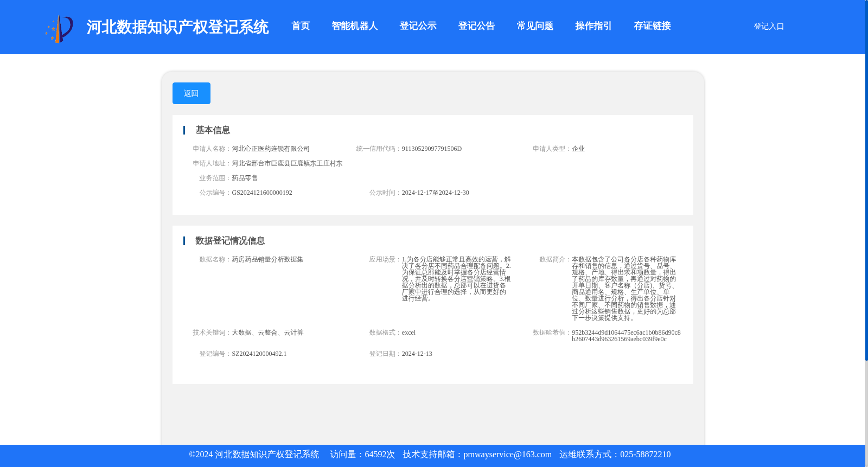Click the ©2024 copyright text in footer
Image resolution: width=868 pixels, height=467 pixels.
pos(254,455)
